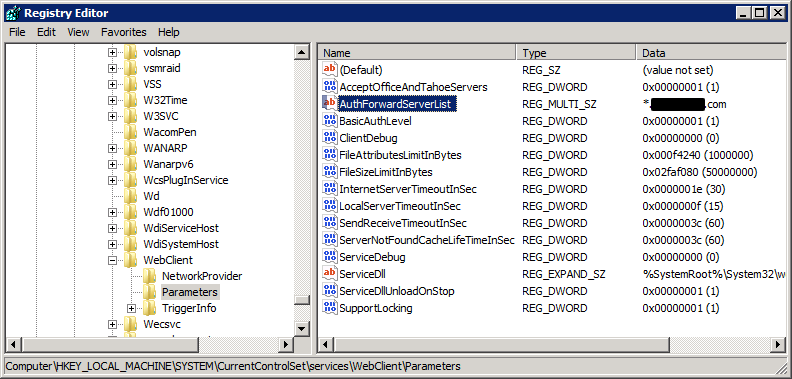Image resolution: width=792 pixels, height=379 pixels.
Task: Click the data 0x000f4240 (1000000)
Action: [x=698, y=155]
